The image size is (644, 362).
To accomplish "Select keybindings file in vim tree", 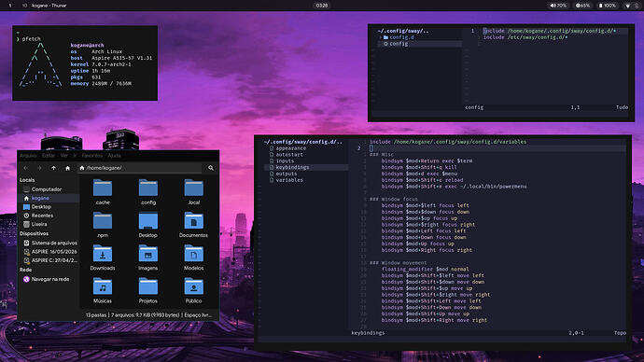I will point(306,167).
